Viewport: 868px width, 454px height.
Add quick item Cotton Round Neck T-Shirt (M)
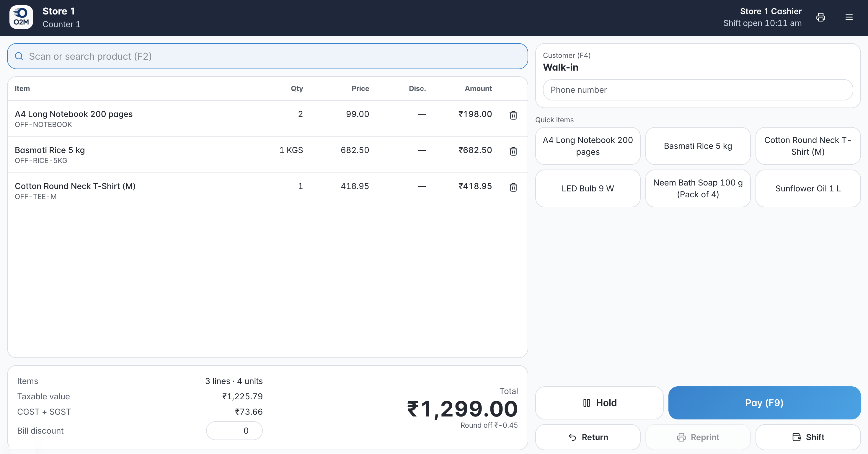point(808,146)
